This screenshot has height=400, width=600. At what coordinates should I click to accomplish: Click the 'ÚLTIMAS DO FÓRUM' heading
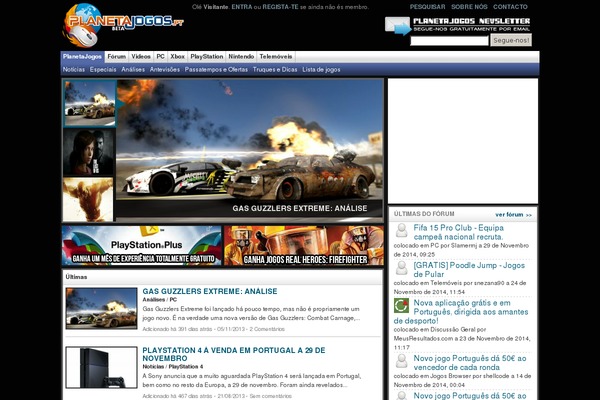click(424, 214)
